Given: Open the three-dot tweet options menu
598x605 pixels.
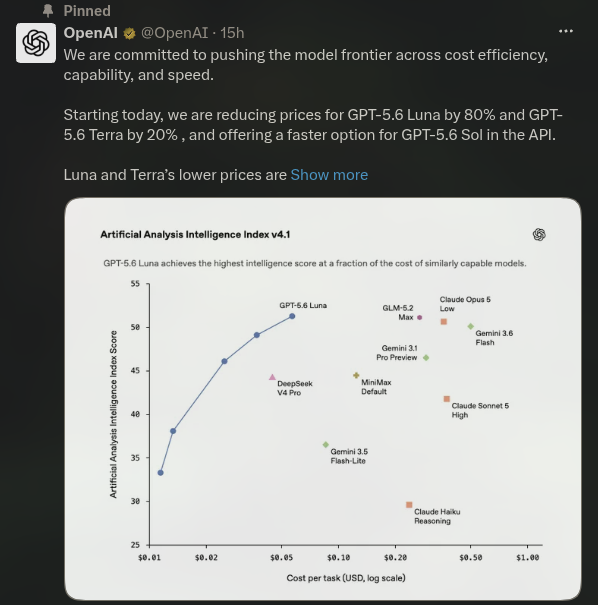Looking at the screenshot, I should [566, 31].
